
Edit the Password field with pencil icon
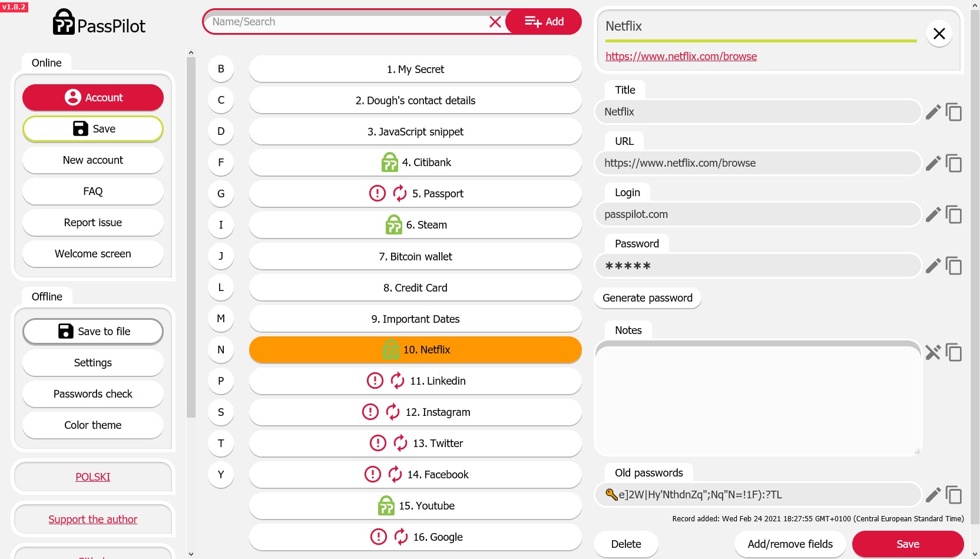tap(933, 266)
